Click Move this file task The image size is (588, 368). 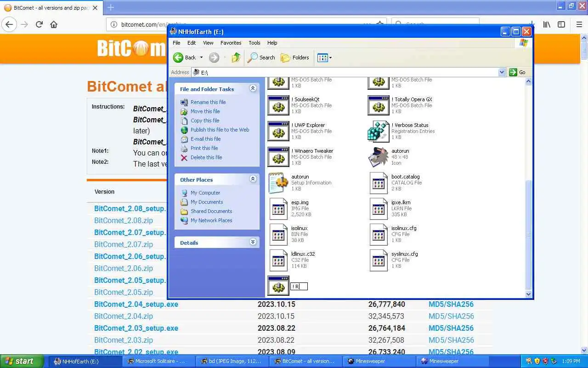[205, 111]
